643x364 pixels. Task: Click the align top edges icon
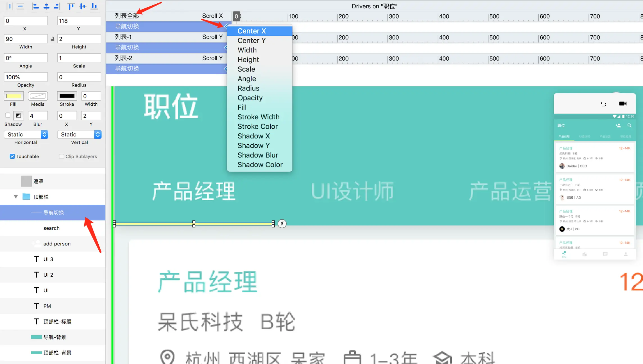coord(71,6)
